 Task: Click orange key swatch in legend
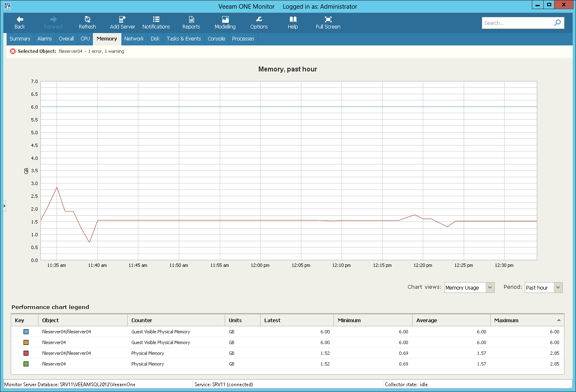click(x=26, y=342)
